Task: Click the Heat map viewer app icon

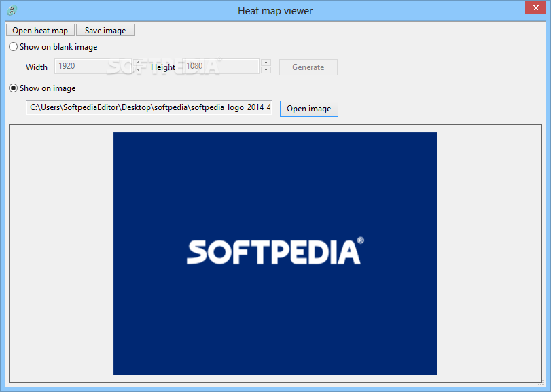Action: (12, 10)
